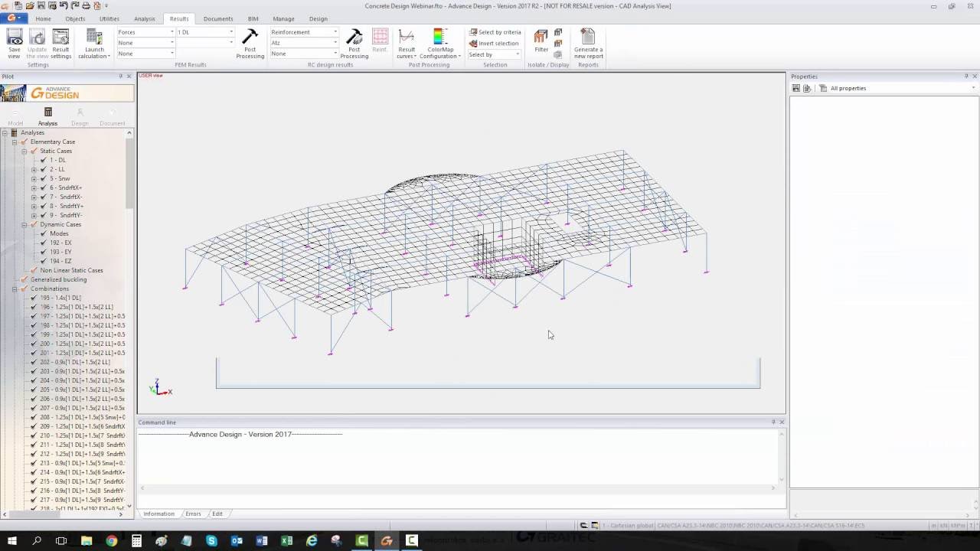Toggle check on Modes
980x551 pixels.
point(44,233)
